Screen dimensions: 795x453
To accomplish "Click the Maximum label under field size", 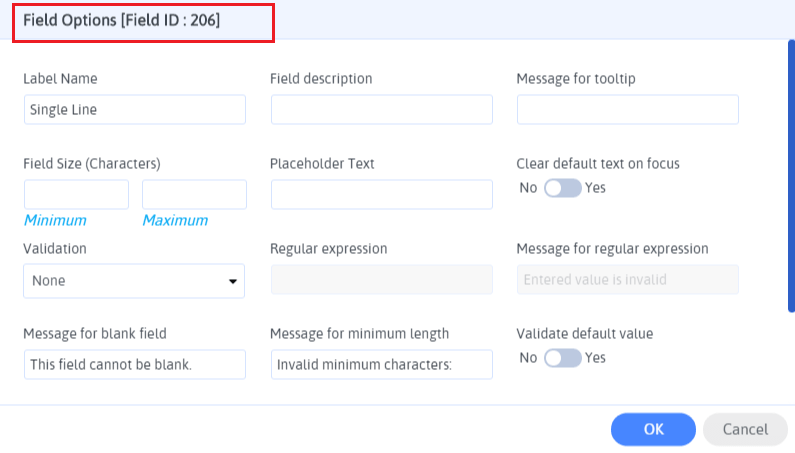I will (x=175, y=220).
